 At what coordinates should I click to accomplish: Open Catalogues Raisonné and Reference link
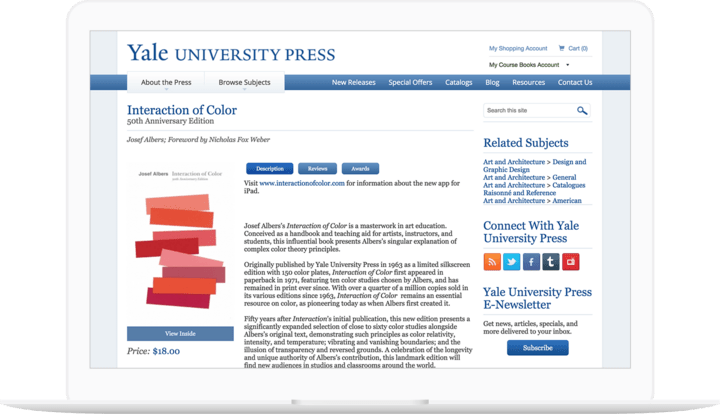(x=534, y=189)
